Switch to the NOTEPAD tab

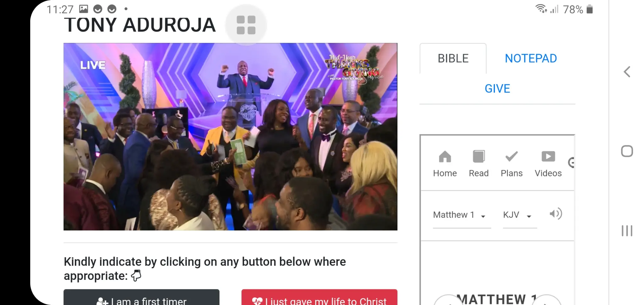click(531, 58)
